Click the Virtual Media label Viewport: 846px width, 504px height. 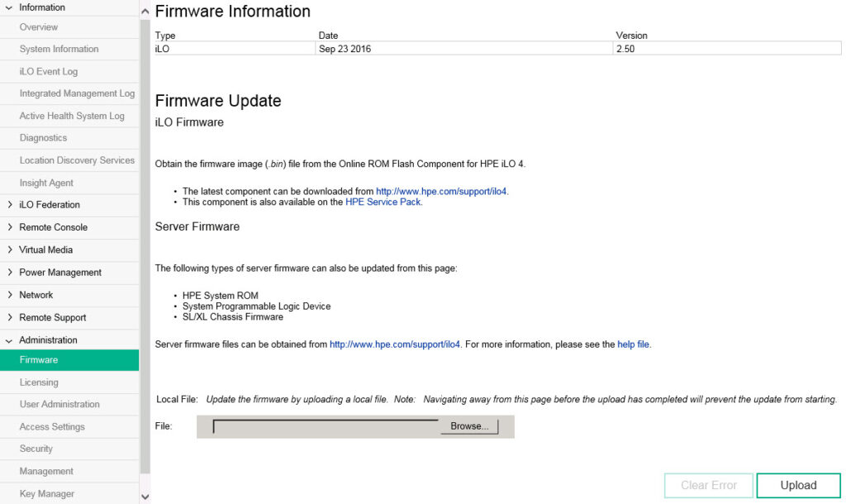tap(46, 250)
